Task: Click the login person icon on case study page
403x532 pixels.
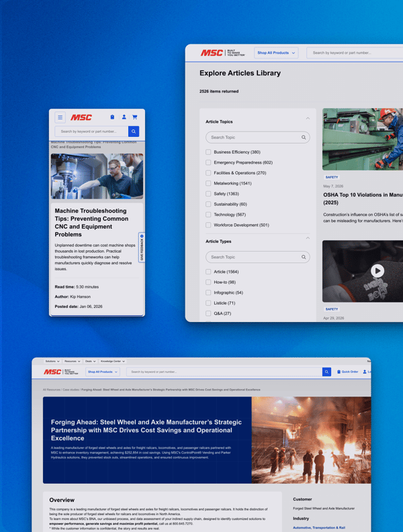Action: click(365, 372)
